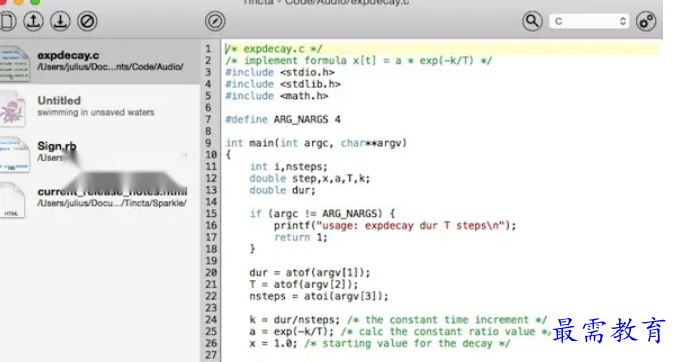Image resolution: width=674 pixels, height=362 pixels.
Task: Click the '<math.h>' include text
Action: 304,96
